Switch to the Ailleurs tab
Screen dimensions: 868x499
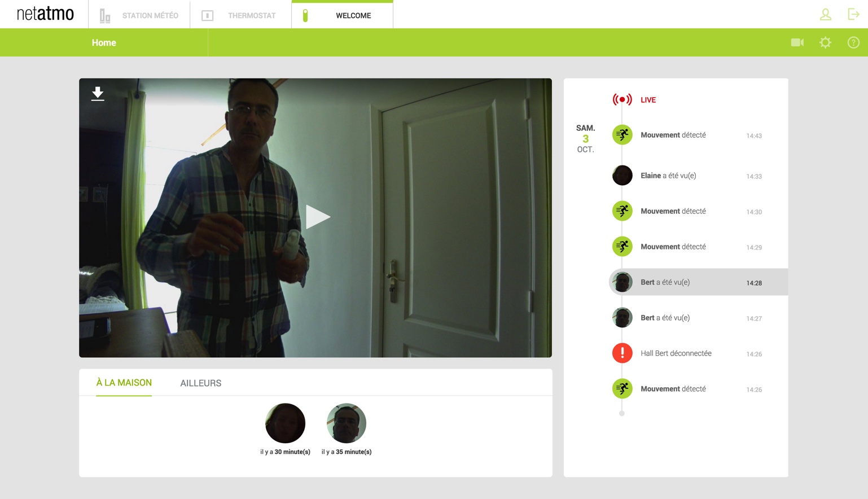coord(200,383)
